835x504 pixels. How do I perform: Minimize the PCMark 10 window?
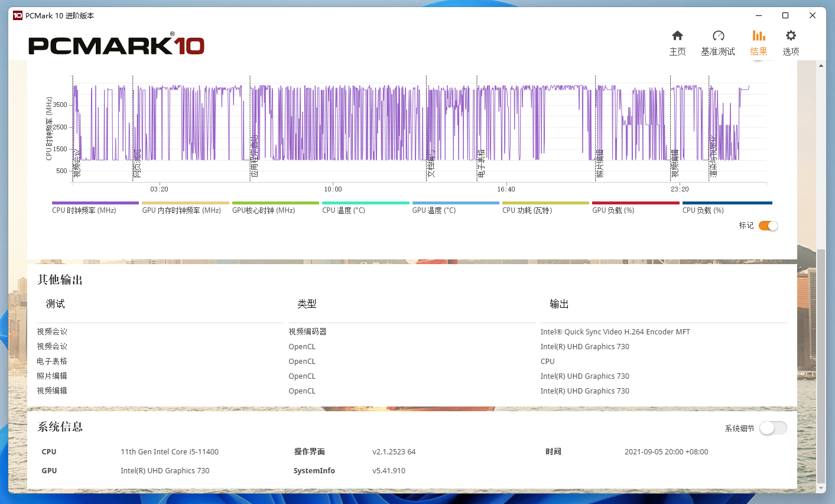point(758,15)
